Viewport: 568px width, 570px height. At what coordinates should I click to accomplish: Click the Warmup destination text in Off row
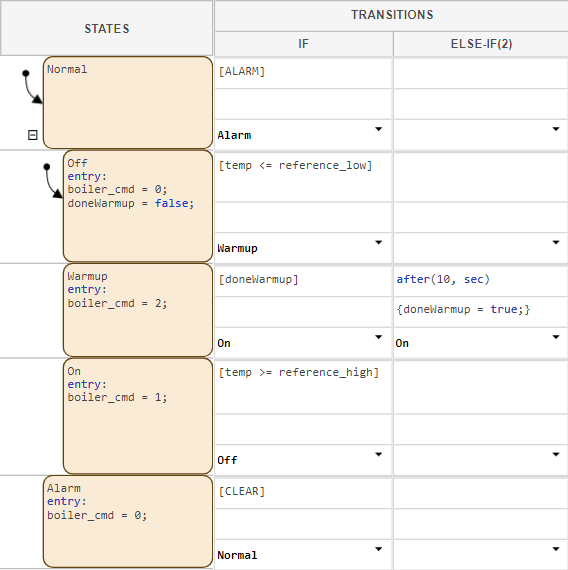pos(237,249)
